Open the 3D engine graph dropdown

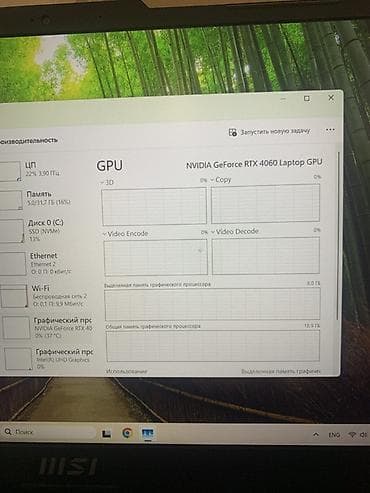click(x=102, y=183)
